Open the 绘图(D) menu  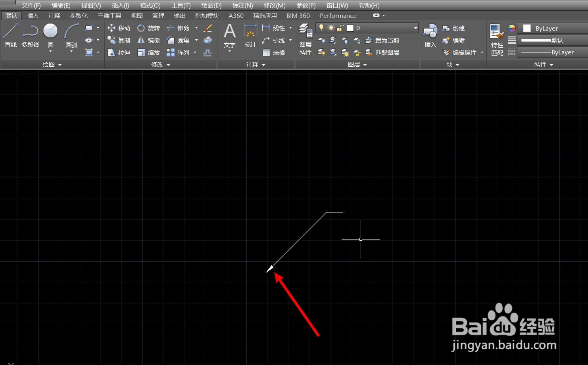pyautogui.click(x=211, y=5)
